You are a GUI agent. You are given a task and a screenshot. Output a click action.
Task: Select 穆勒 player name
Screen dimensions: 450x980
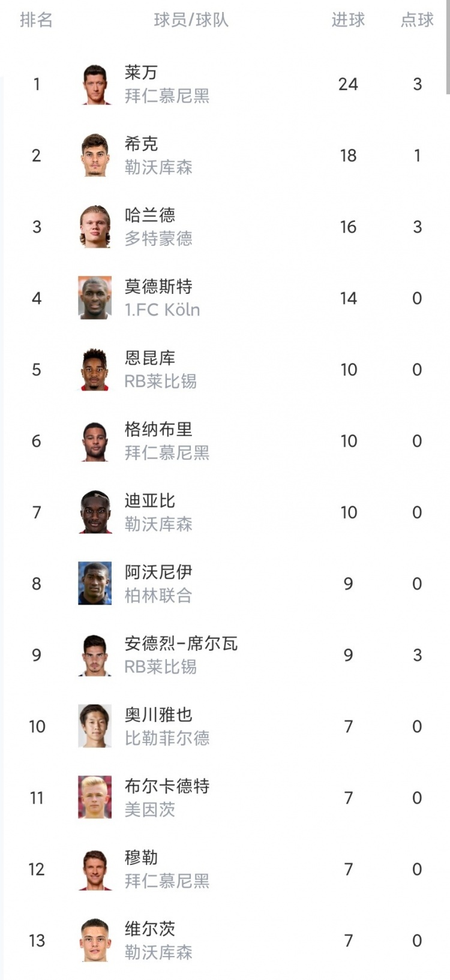pyautogui.click(x=141, y=858)
